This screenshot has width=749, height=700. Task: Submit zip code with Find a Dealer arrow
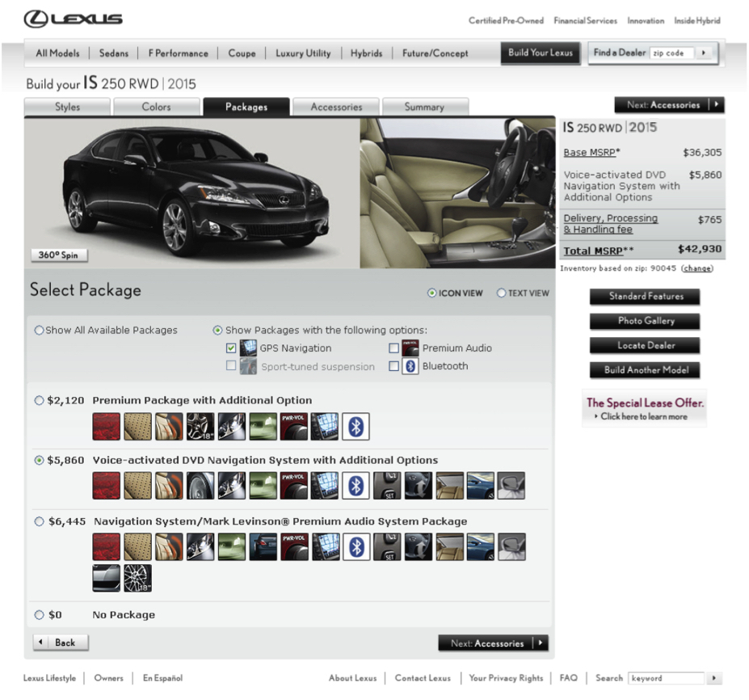click(704, 53)
